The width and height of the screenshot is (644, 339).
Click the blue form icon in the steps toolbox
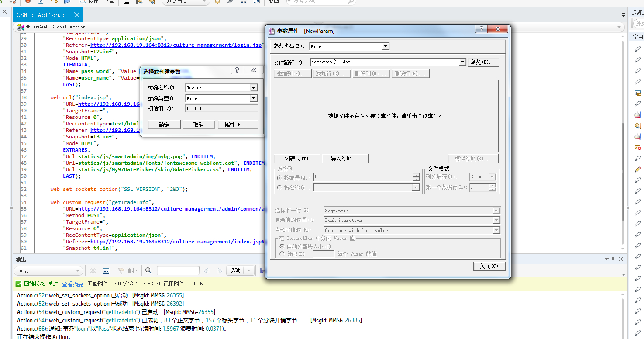coord(637,93)
